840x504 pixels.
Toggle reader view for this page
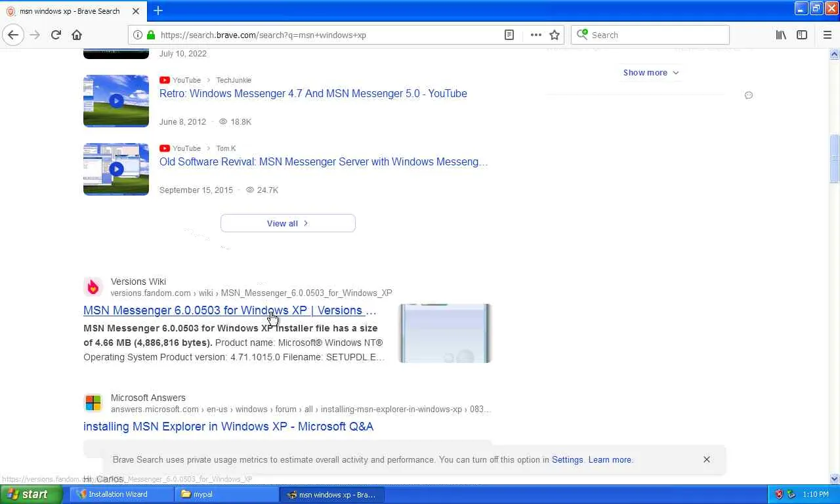[509, 35]
